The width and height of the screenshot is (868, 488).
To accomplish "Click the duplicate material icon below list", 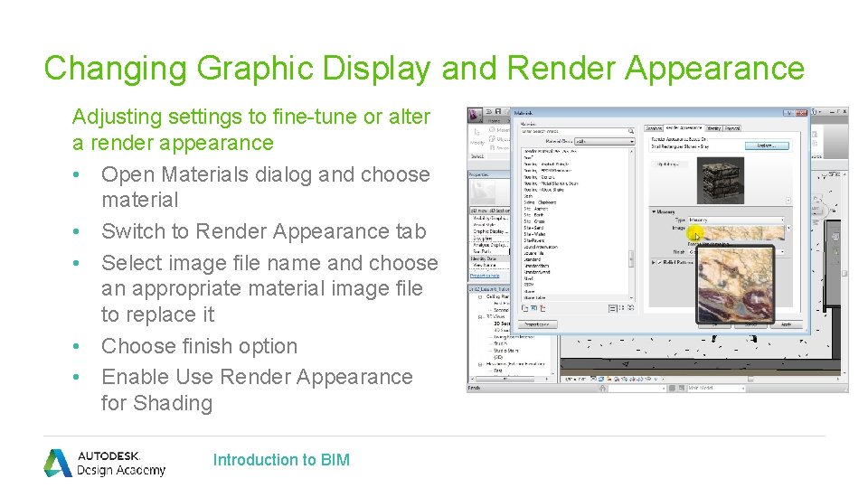I will point(524,308).
